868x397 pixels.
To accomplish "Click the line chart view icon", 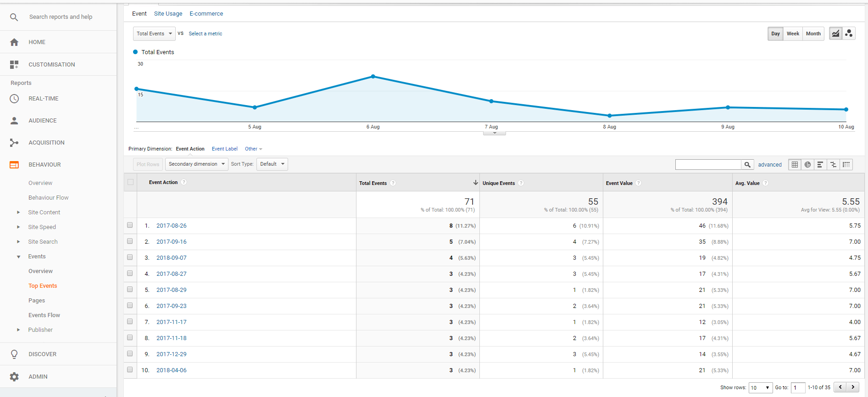I will coord(835,34).
